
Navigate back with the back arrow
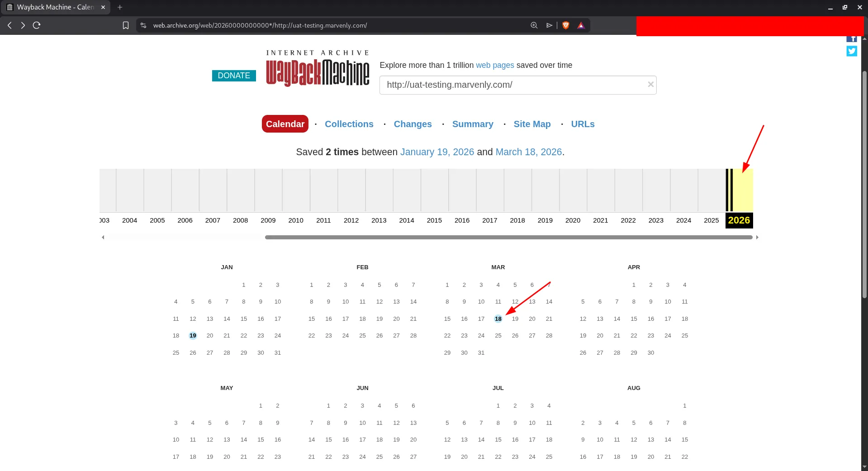click(x=9, y=25)
